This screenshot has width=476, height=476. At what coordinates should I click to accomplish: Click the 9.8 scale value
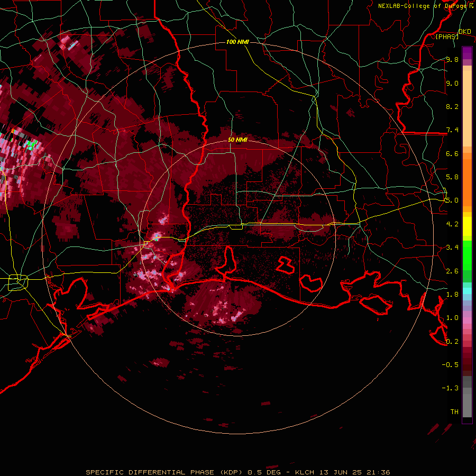[452, 60]
